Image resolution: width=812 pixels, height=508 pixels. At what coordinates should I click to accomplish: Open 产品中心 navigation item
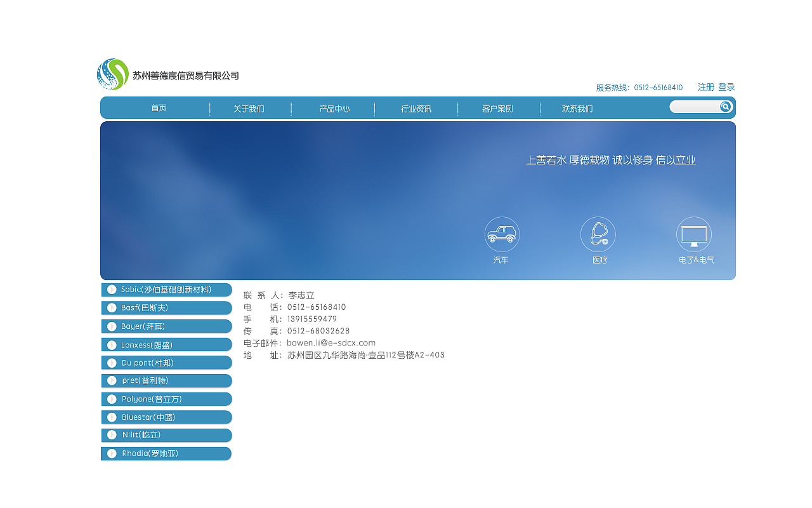coord(334,109)
